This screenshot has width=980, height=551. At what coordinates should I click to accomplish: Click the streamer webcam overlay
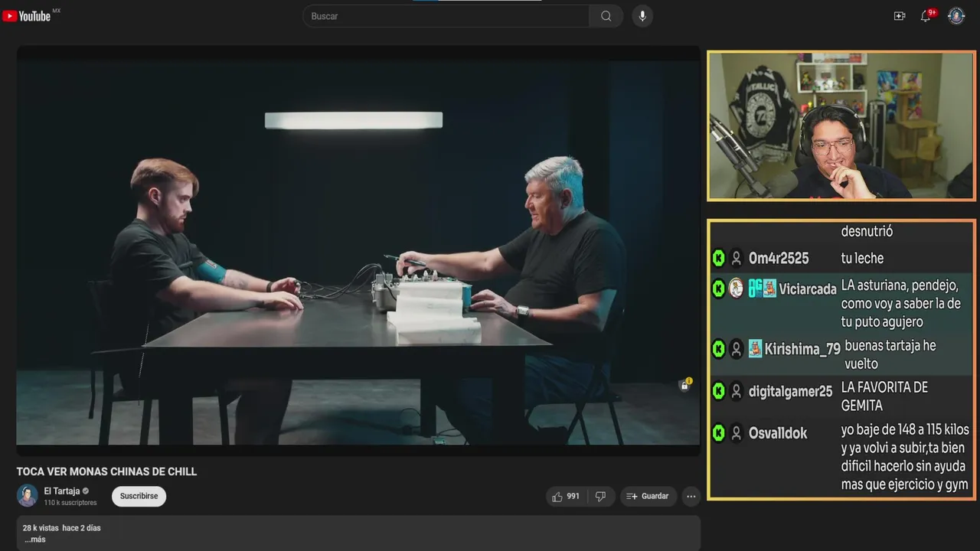pyautogui.click(x=841, y=126)
